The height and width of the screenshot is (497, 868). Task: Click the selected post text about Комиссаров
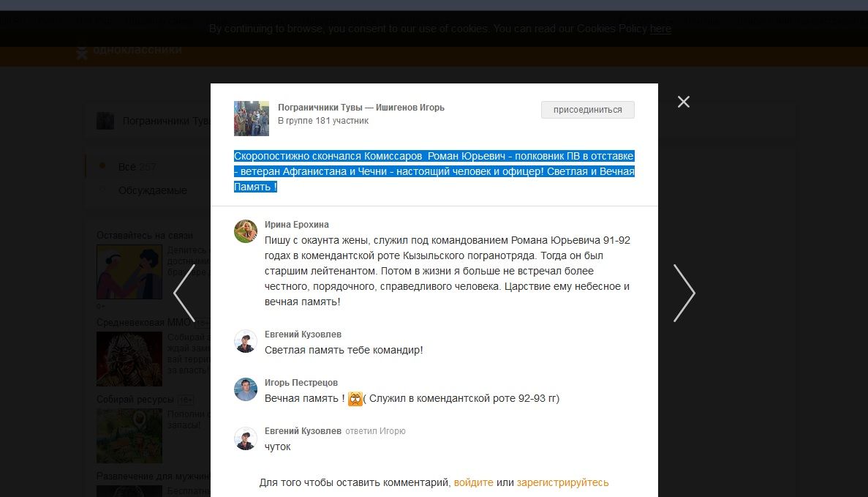434,171
